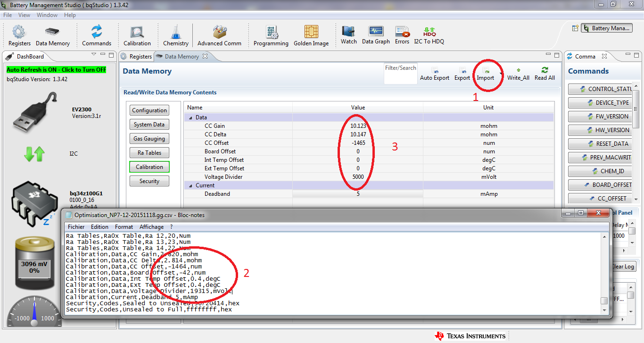Open the Programming tool
The image size is (644, 343).
[x=271, y=36]
